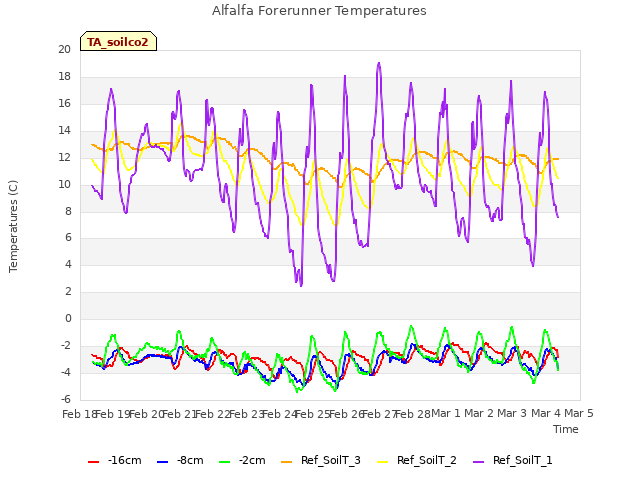Click the 20 y-axis tick label
This screenshot has height=480, width=640.
click(x=64, y=49)
